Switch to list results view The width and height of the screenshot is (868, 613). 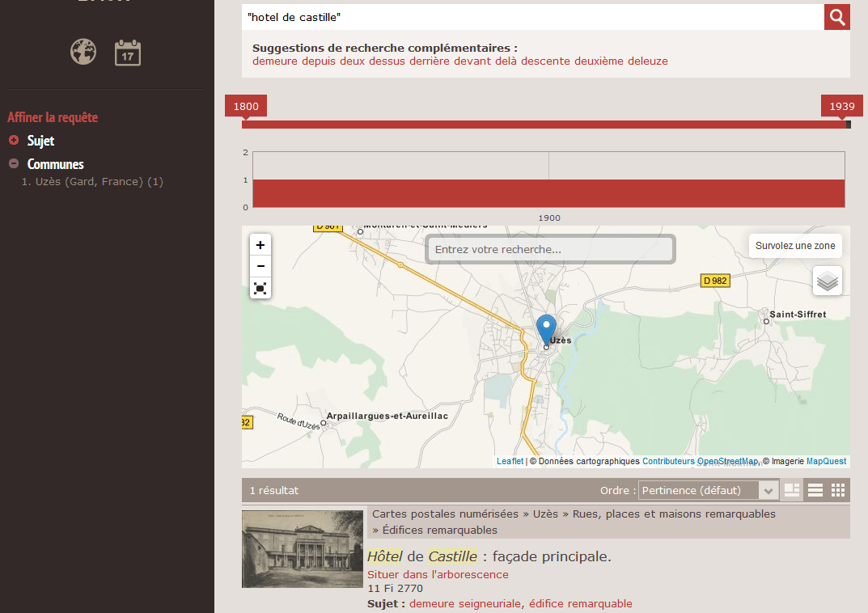pyautogui.click(x=815, y=490)
